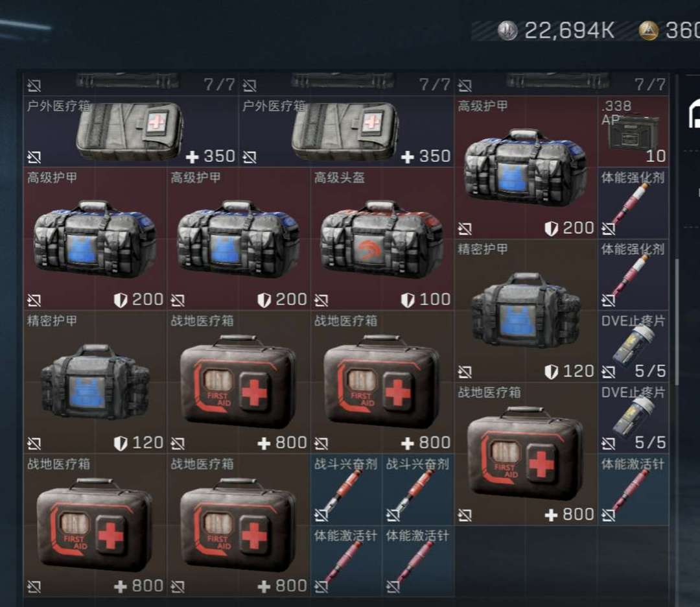
Task: Open the white icon on right edge
Action: (694, 114)
